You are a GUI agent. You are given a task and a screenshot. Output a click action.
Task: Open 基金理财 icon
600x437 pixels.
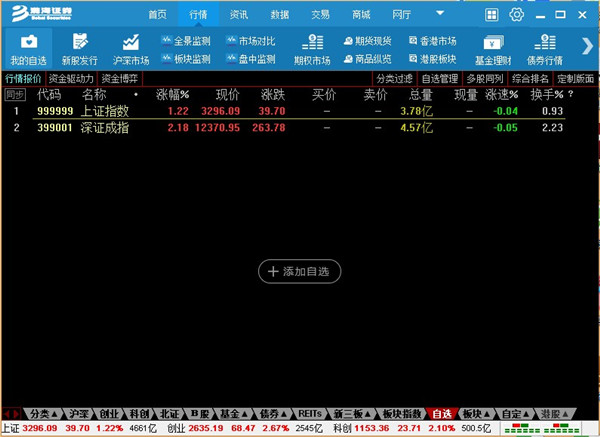(493, 49)
